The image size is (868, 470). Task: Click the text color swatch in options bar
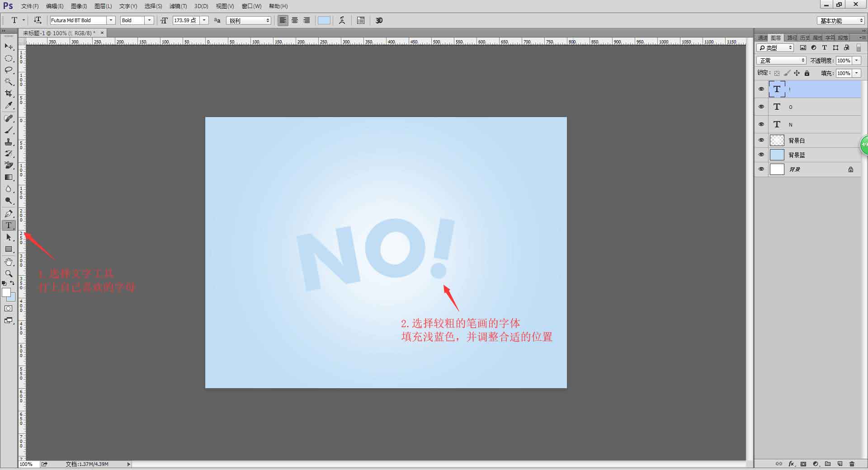click(324, 20)
